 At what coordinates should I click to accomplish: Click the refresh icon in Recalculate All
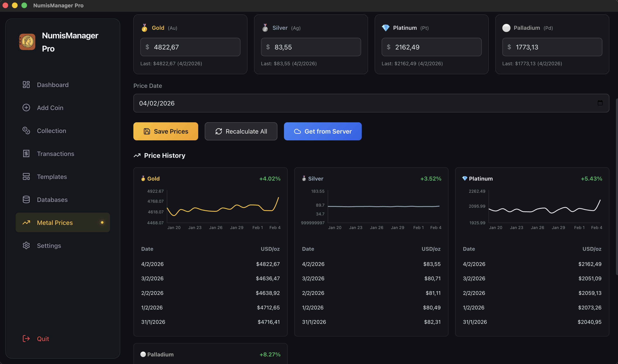pos(219,131)
